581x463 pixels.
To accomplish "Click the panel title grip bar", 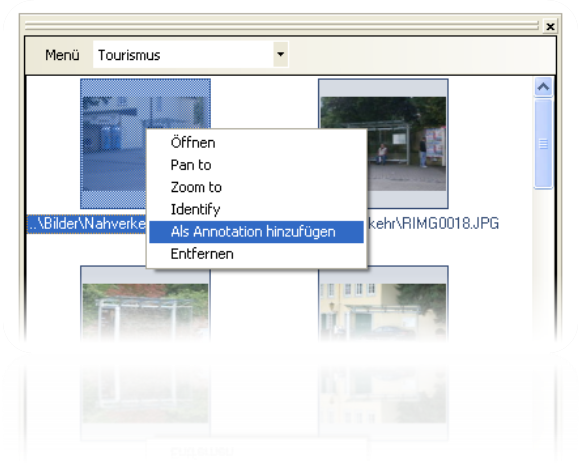I will click(x=281, y=26).
